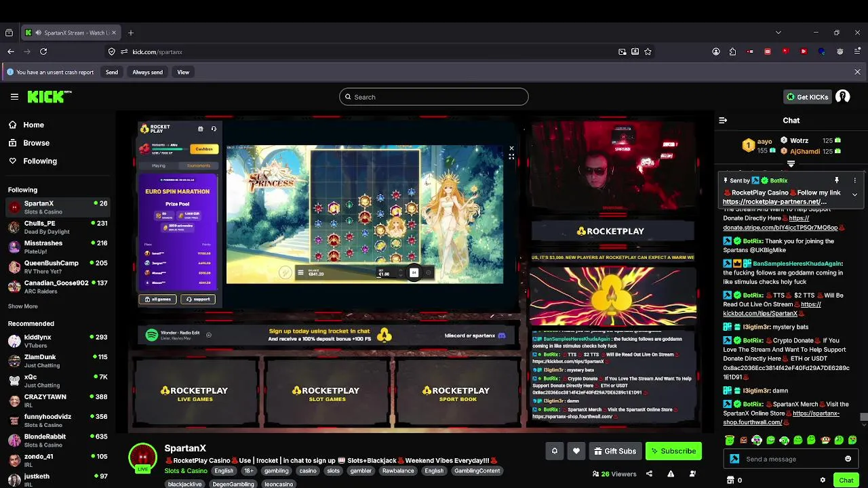Focus the Kick search box
Viewport: 868px width, 488px height.
click(434, 97)
